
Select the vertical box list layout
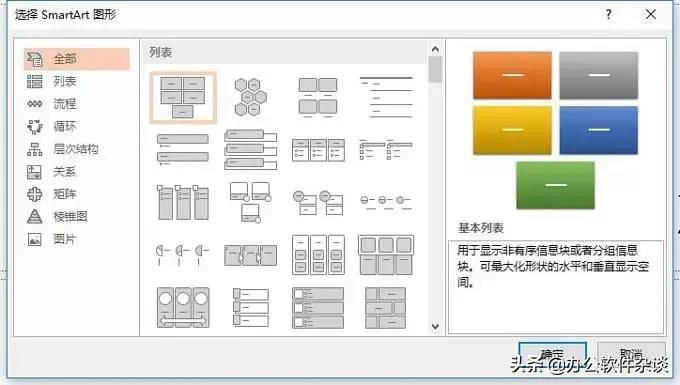pos(250,150)
